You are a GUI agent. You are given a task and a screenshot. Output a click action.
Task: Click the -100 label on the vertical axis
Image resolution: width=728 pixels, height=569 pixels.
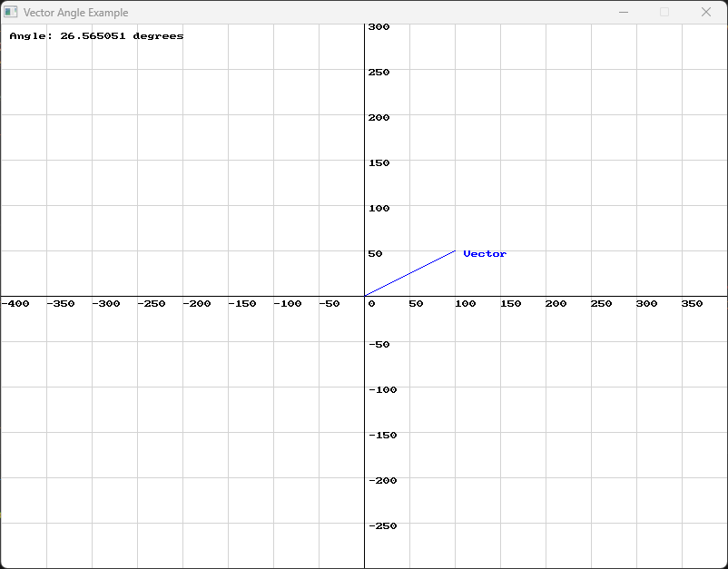click(382, 390)
